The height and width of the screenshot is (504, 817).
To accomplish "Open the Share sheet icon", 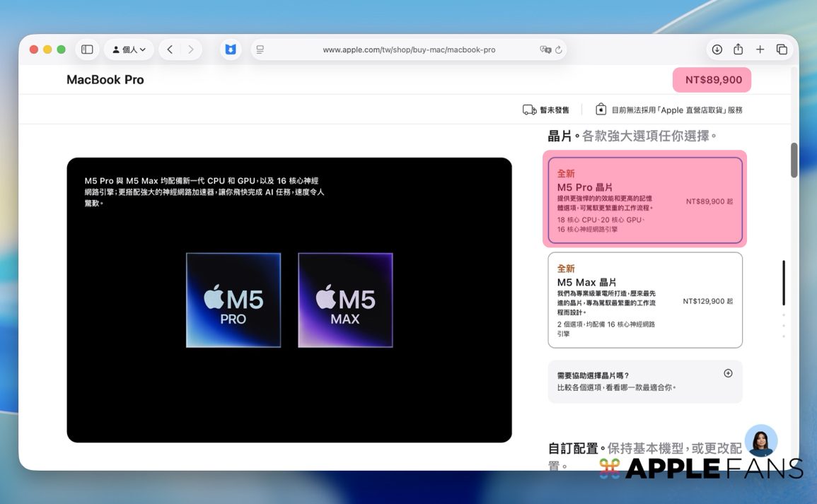I will tap(738, 49).
